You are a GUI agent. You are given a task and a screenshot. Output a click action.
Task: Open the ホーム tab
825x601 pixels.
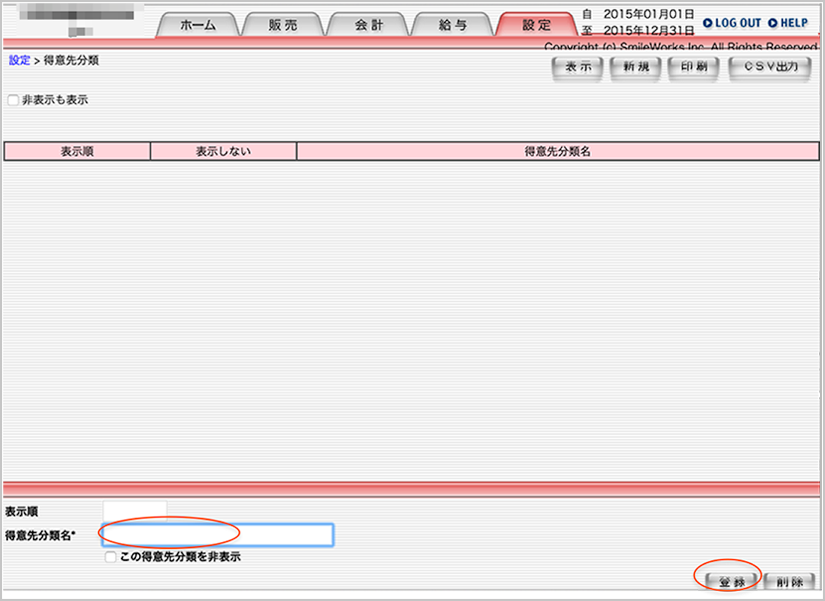198,25
